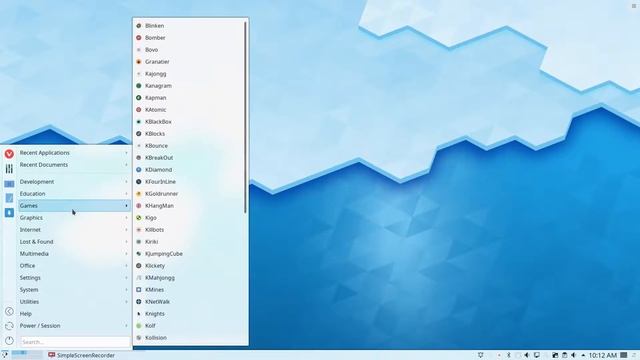The height and width of the screenshot is (360, 640).
Task: Open the KBlocks game
Action: coord(189,134)
